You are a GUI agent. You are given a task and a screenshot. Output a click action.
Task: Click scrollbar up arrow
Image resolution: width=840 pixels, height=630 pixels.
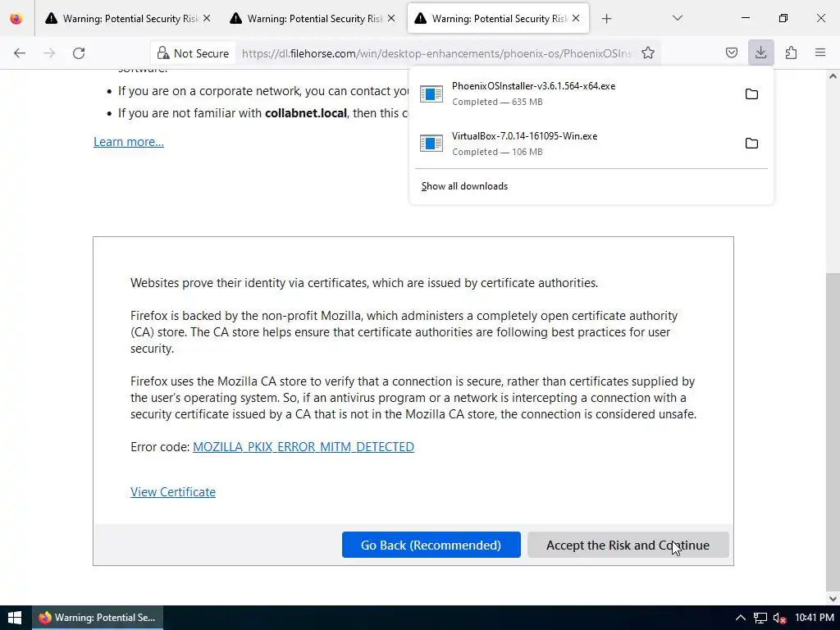click(833, 76)
